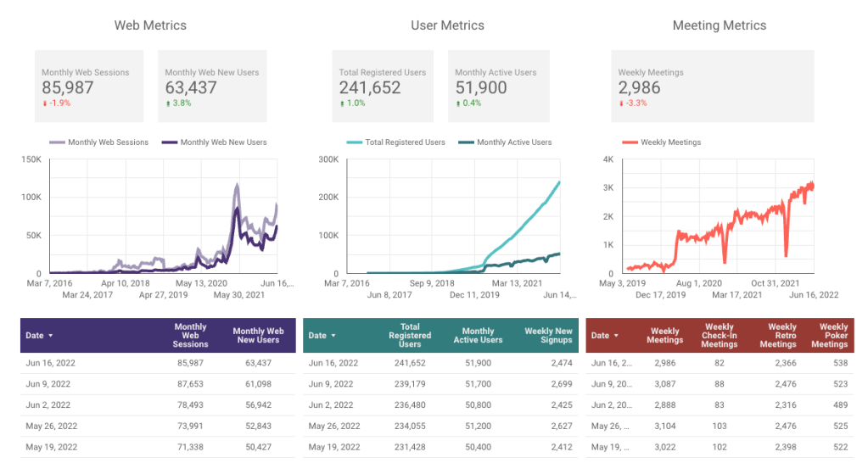Click the Weekly Meetings red legend line

tap(630, 142)
